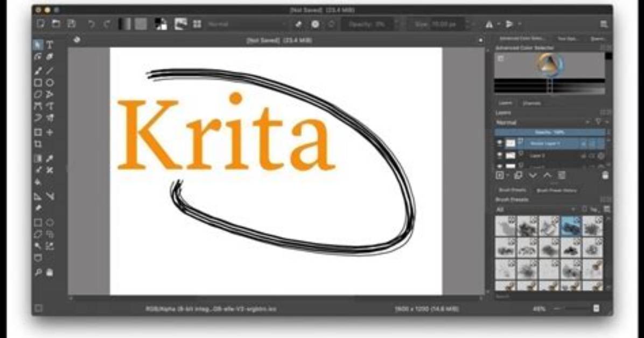Select the Bezier Curve tool

(38, 107)
